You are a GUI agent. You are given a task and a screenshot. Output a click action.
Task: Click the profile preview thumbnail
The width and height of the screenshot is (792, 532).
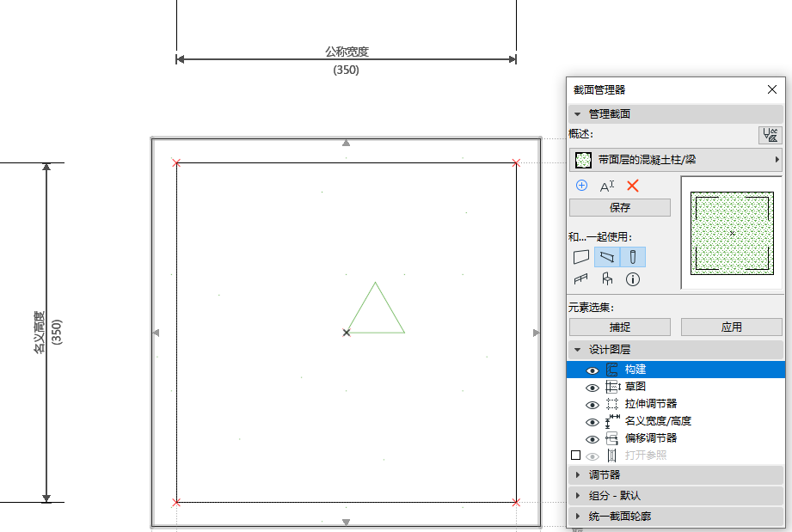732,233
